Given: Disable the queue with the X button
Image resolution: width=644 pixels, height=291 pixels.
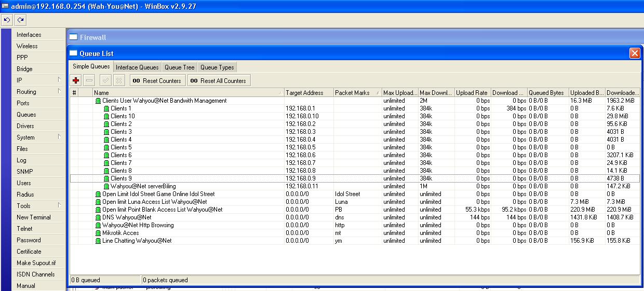Looking at the screenshot, I should [x=119, y=80].
